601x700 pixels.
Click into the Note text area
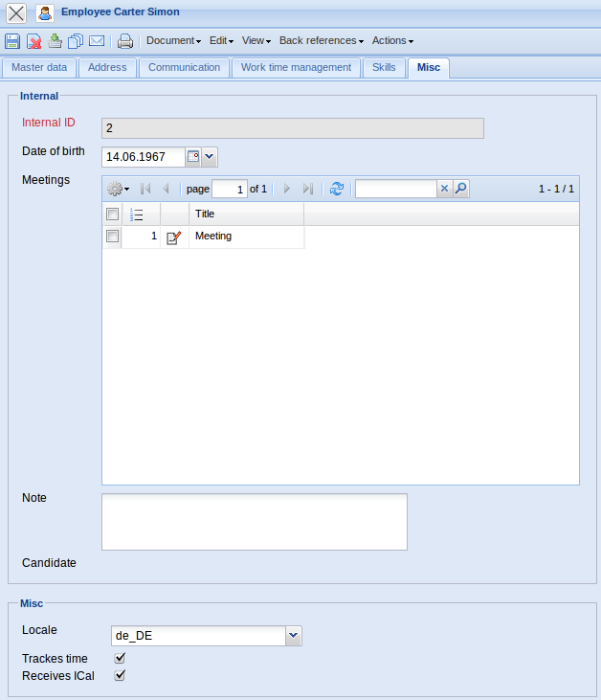tap(254, 522)
